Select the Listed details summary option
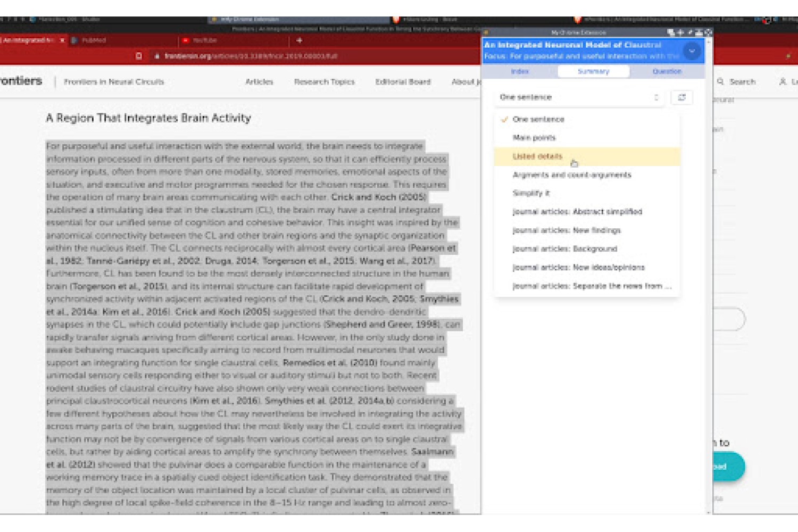This screenshot has height=532, width=798. tap(587, 156)
